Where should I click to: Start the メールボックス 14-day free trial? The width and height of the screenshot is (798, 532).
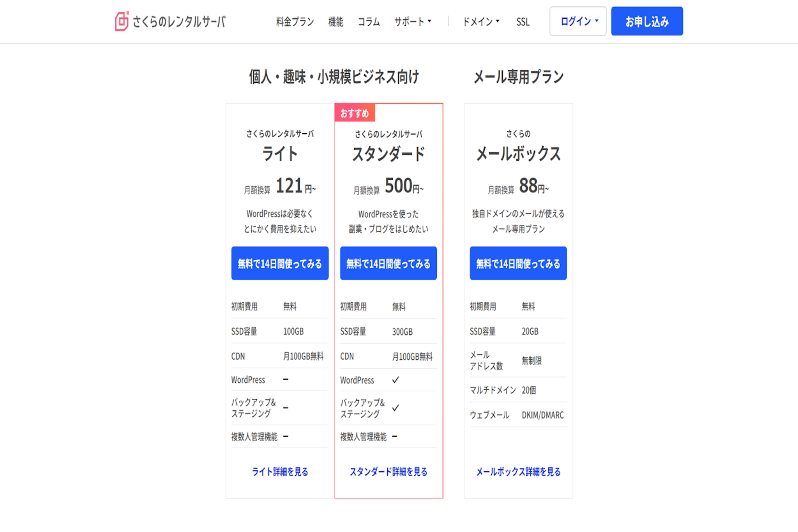[x=518, y=263]
